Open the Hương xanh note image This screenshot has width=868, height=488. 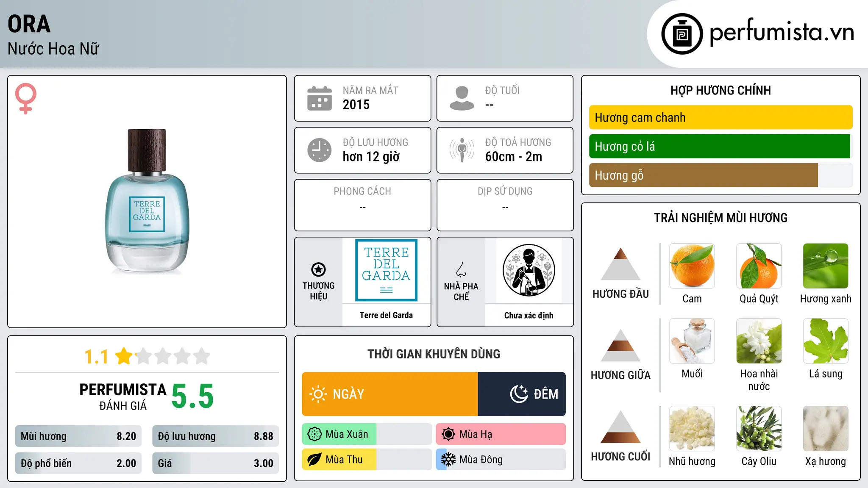pos(826,266)
